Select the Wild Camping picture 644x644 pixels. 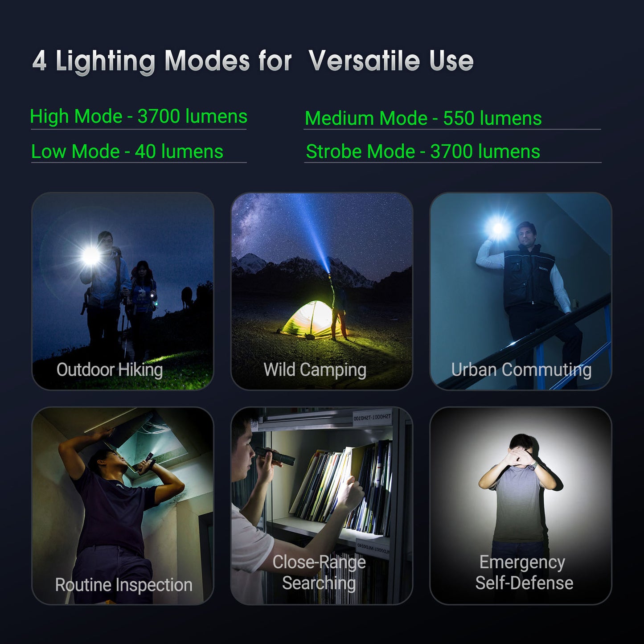(322, 291)
